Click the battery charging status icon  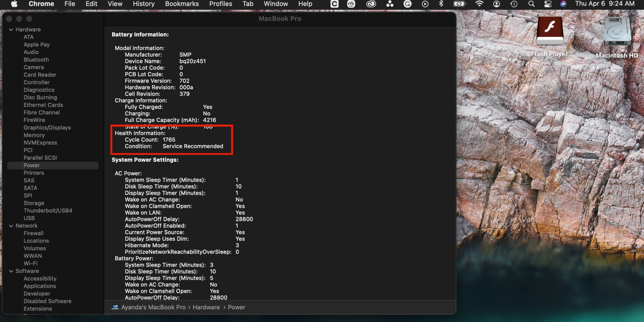[x=459, y=4]
